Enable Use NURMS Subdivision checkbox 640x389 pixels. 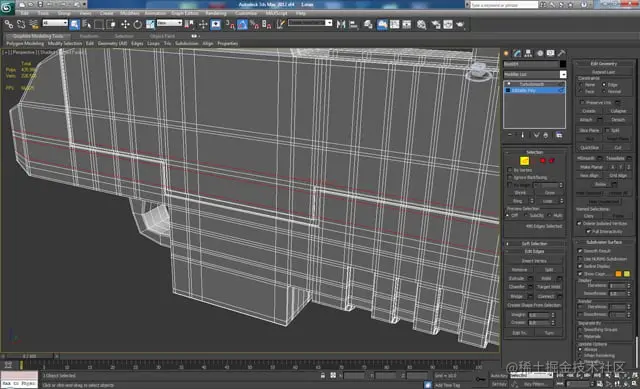(580, 259)
